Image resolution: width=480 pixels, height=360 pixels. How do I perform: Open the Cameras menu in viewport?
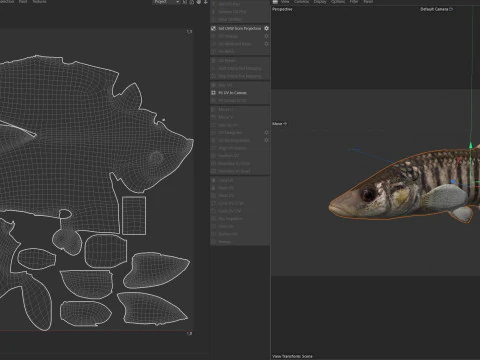(x=302, y=2)
